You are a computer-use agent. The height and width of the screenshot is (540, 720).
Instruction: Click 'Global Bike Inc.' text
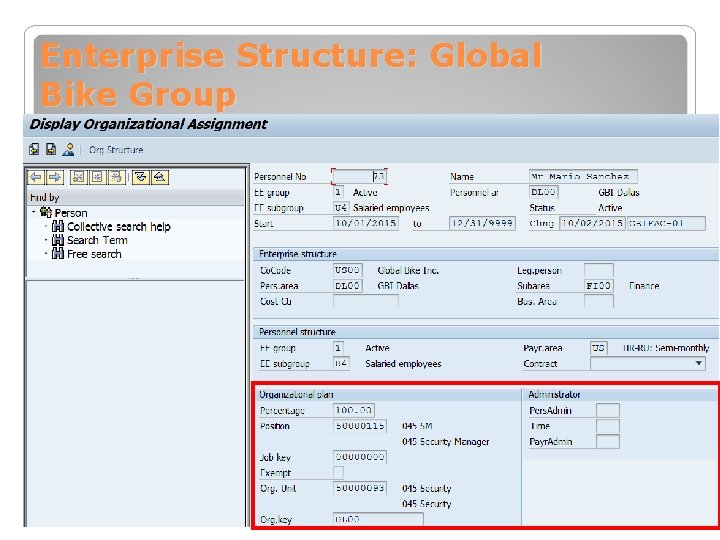pyautogui.click(x=408, y=270)
